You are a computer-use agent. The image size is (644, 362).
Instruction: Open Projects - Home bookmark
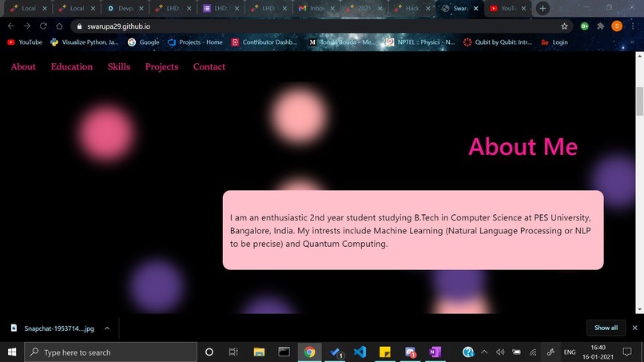[x=195, y=42]
